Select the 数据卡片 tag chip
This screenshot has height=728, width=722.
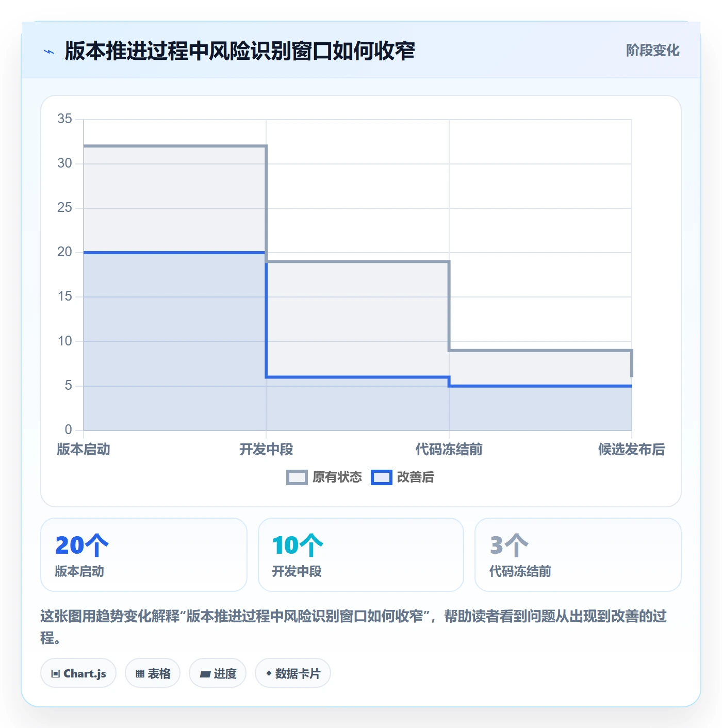coord(293,673)
